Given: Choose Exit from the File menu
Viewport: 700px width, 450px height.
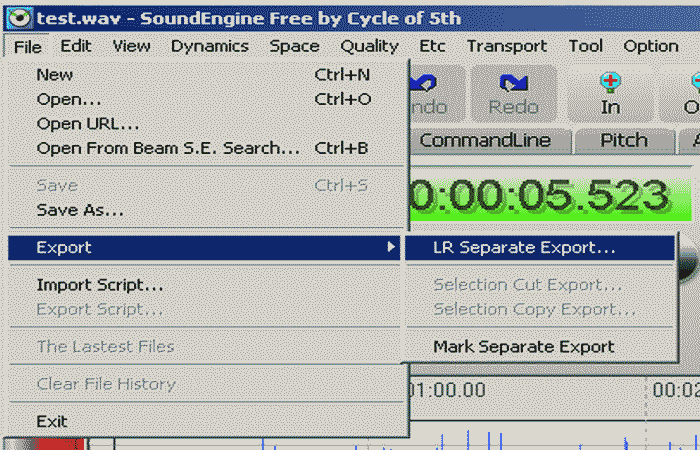Looking at the screenshot, I should pos(52,421).
